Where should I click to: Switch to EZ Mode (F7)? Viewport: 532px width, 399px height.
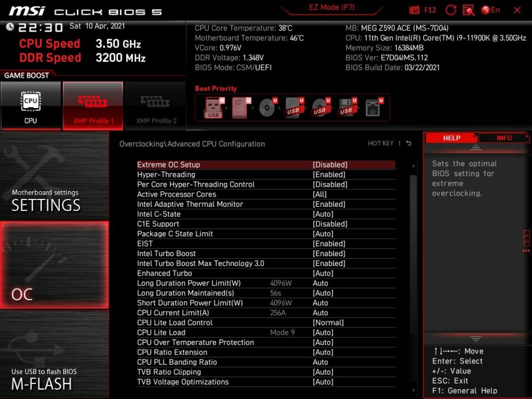click(x=331, y=8)
